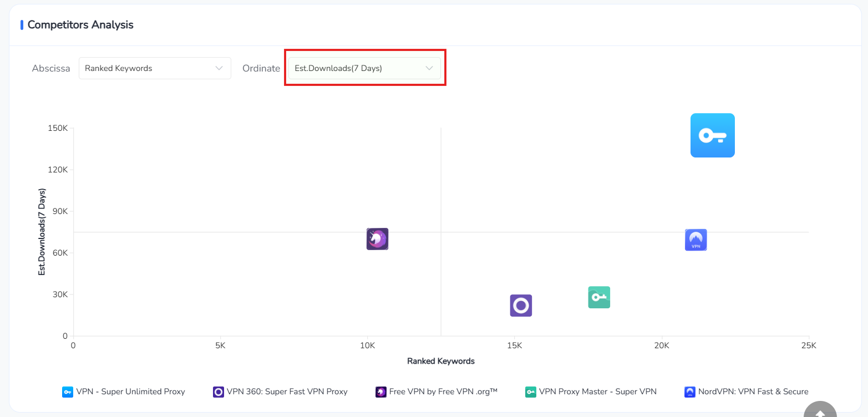Click the 150K y-axis tick label

click(58, 128)
